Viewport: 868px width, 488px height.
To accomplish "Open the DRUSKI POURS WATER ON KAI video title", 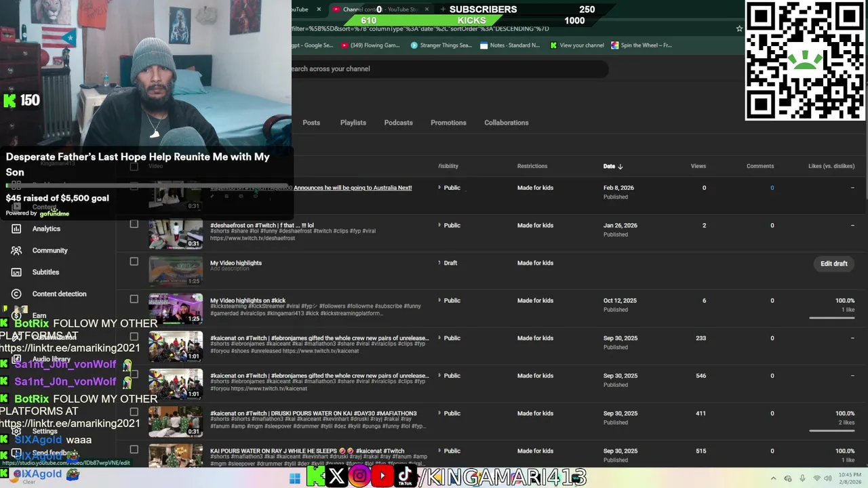I will (x=313, y=413).
